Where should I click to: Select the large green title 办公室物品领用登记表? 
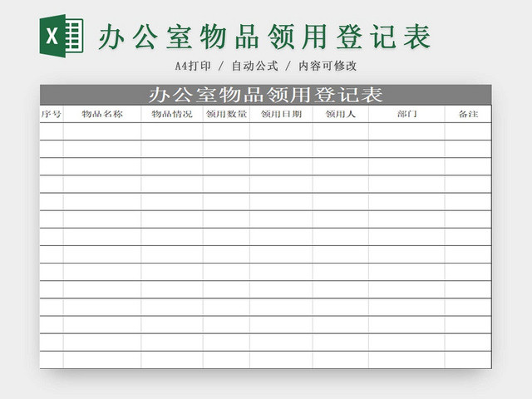click(x=265, y=37)
